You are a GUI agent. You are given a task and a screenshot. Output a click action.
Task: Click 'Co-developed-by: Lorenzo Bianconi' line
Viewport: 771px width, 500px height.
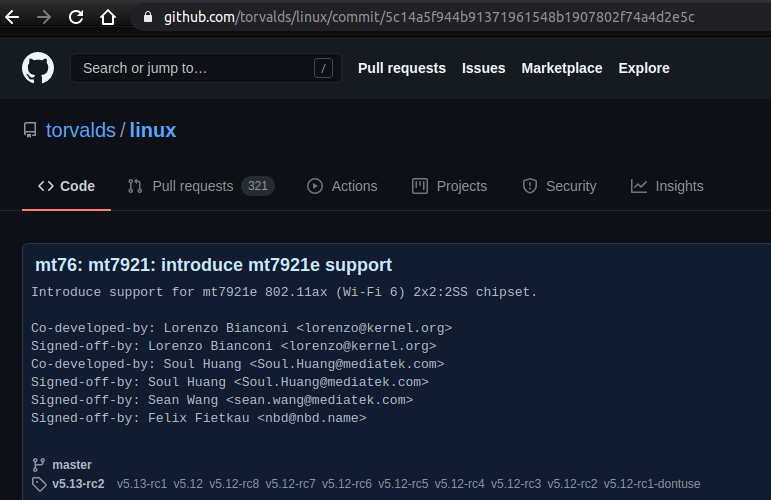pos(241,328)
